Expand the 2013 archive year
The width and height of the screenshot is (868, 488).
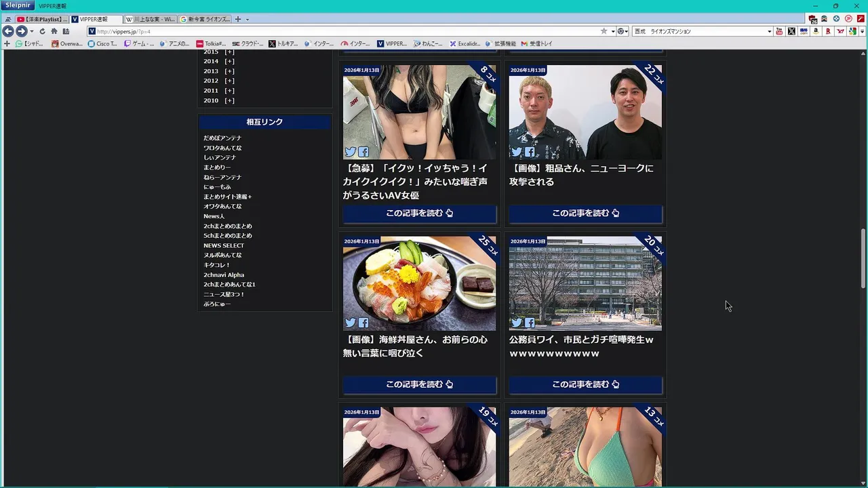tap(229, 71)
